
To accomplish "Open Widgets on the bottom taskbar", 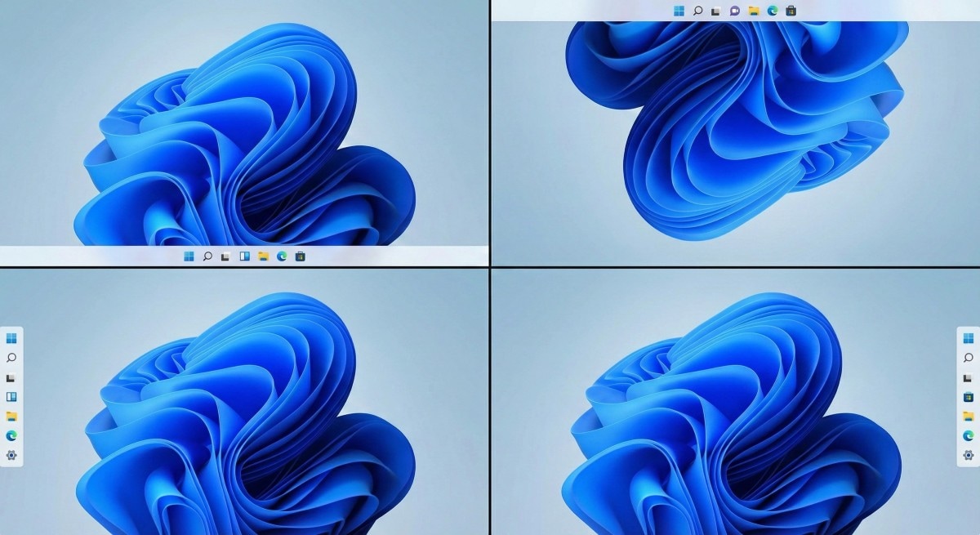I will [x=244, y=256].
